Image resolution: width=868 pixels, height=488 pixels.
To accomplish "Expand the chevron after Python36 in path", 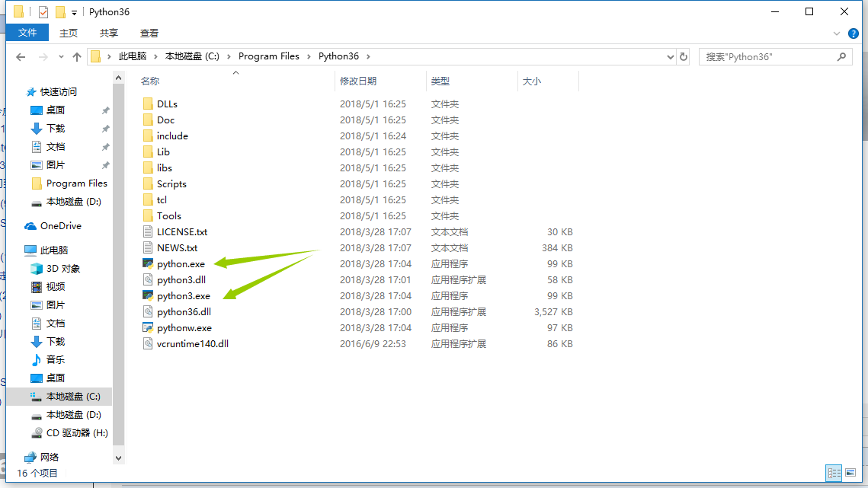I will click(x=368, y=56).
